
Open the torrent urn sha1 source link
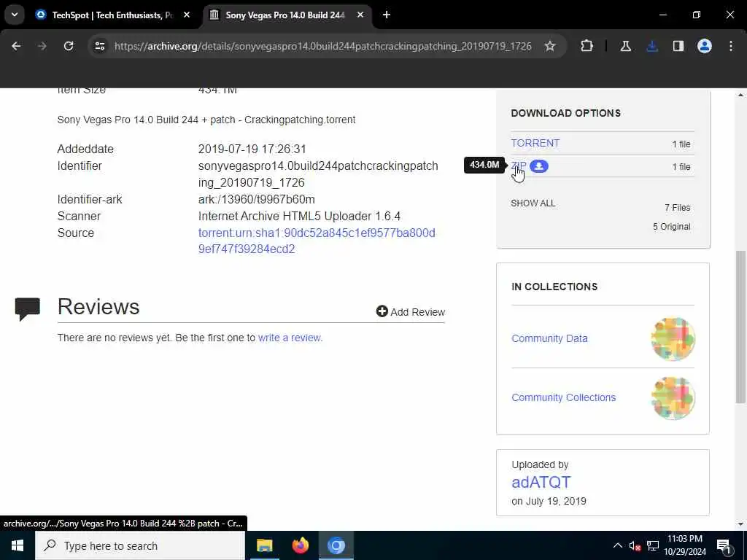pos(317,241)
